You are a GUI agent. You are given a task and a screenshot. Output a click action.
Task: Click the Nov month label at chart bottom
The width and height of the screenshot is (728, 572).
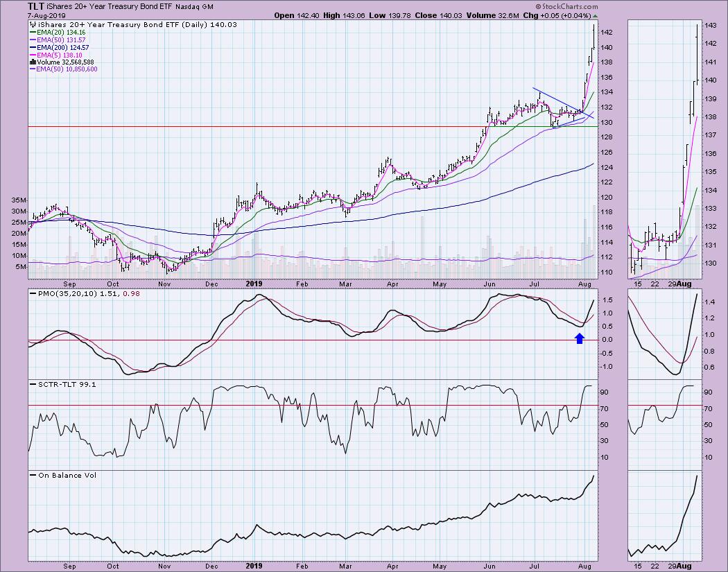point(164,566)
